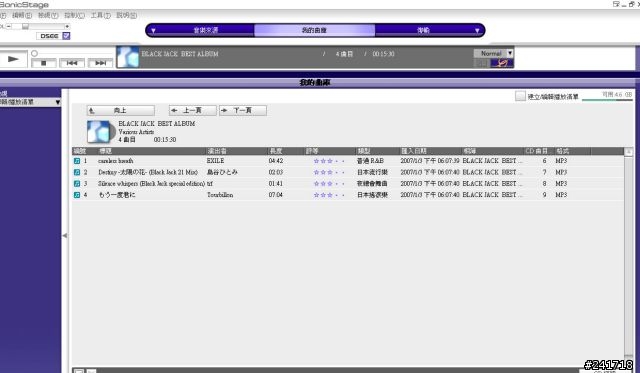Sort by import date column header
Image resolution: width=640 pixels, height=373 pixels.
click(x=431, y=151)
